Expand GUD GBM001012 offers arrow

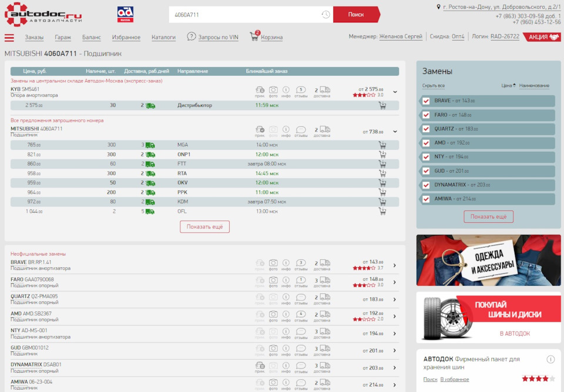[x=395, y=351]
